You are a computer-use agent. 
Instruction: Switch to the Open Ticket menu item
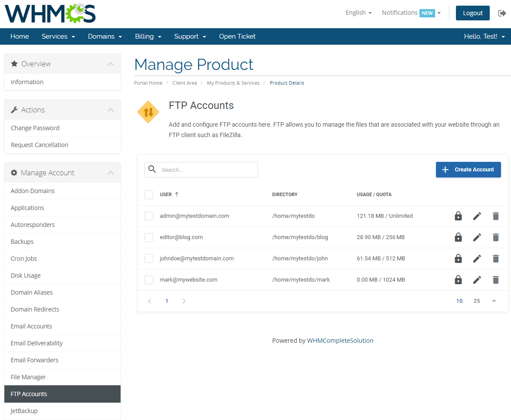237,36
